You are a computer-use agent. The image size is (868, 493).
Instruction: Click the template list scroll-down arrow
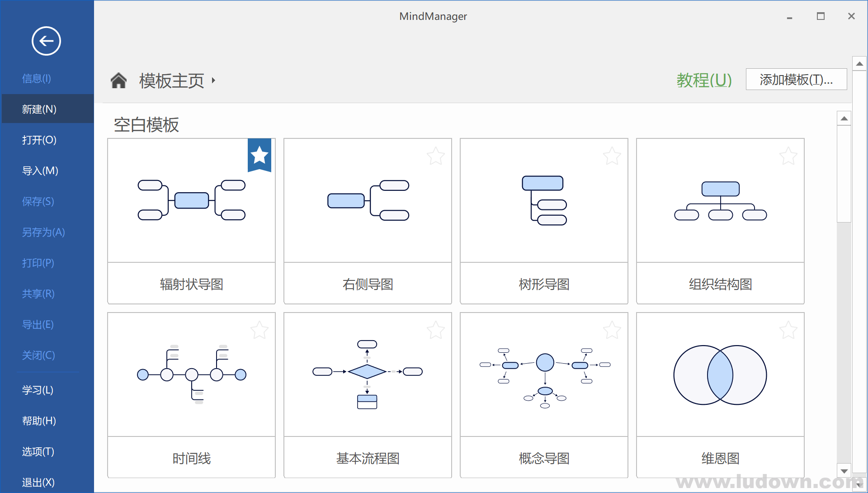844,471
